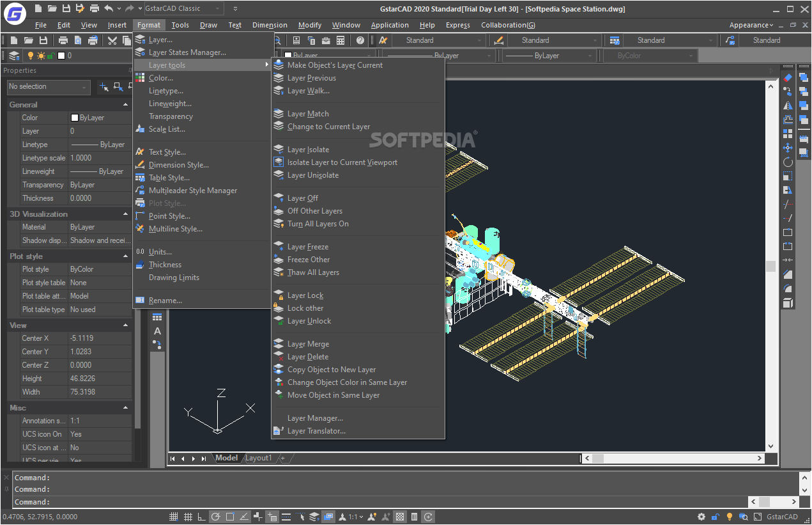Switch to the Layout1 tab
This screenshot has width=812, height=525.
pos(259,458)
